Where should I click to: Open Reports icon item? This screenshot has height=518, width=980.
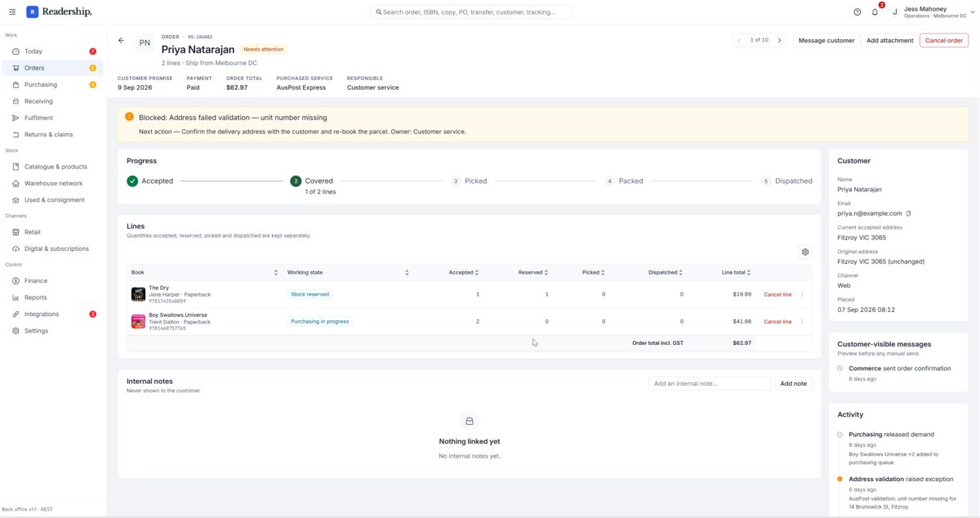point(52,297)
